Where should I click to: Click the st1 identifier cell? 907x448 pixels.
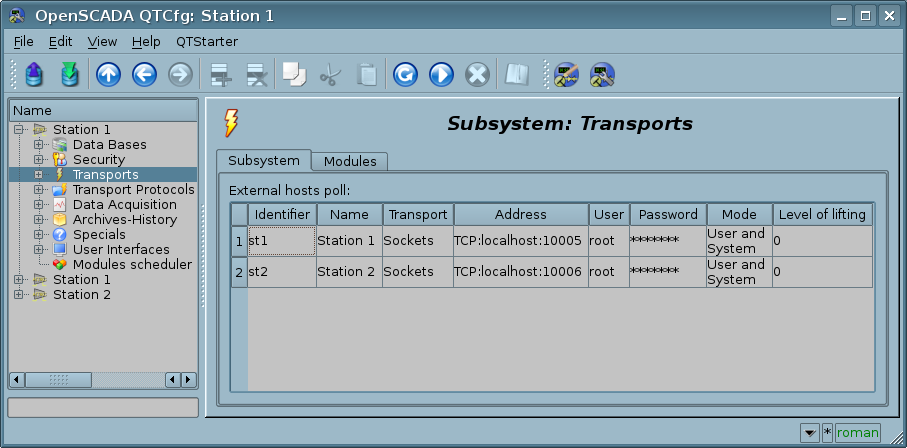282,241
